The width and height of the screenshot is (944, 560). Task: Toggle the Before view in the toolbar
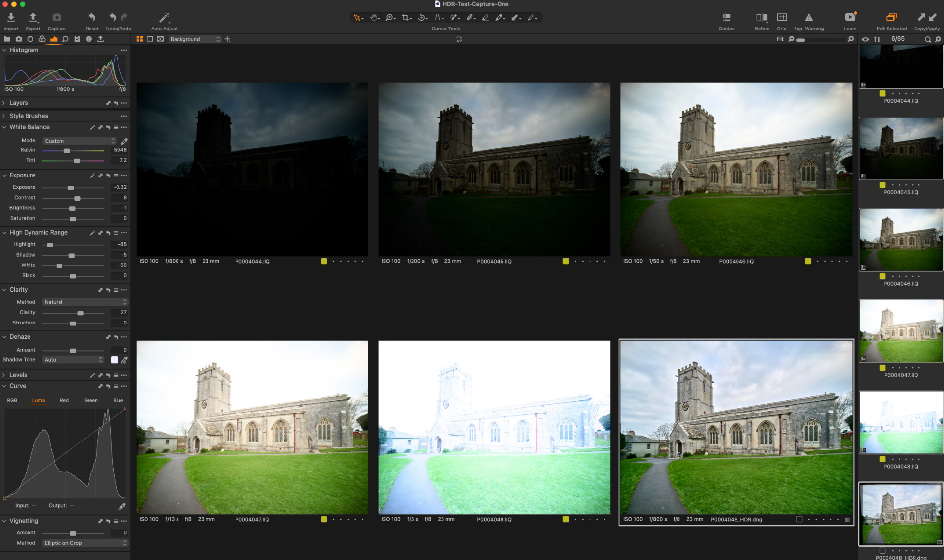click(x=761, y=16)
